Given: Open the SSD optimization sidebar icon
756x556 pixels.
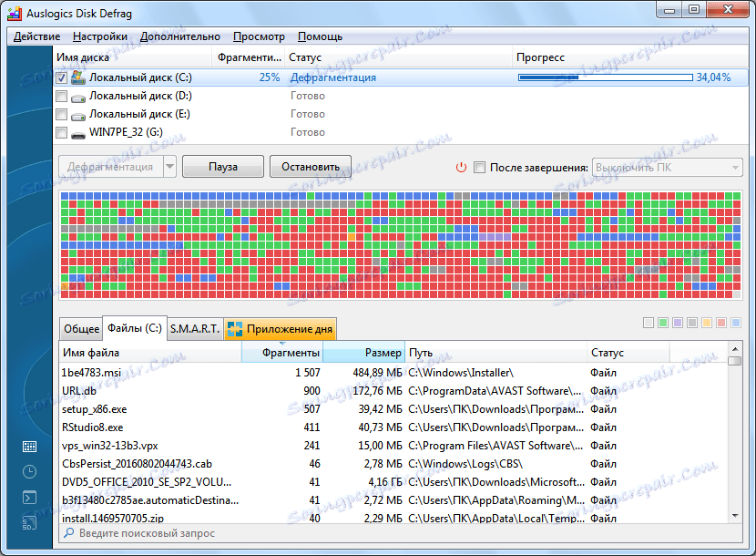Looking at the screenshot, I should (x=29, y=522).
